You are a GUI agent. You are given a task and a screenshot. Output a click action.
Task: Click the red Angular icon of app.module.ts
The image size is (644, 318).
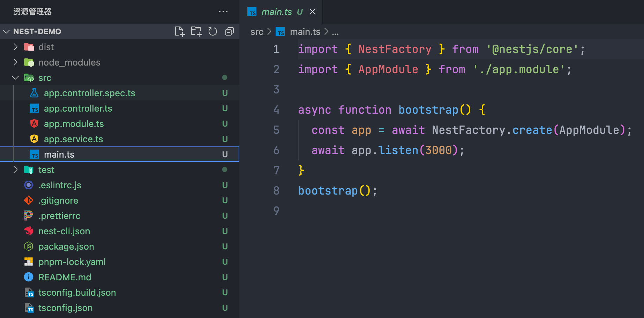[x=34, y=123]
